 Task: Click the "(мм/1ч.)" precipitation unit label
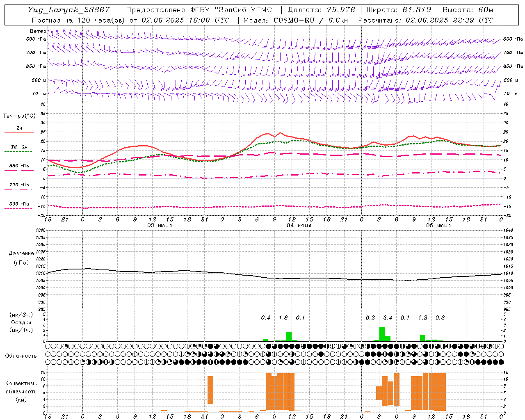(22, 330)
